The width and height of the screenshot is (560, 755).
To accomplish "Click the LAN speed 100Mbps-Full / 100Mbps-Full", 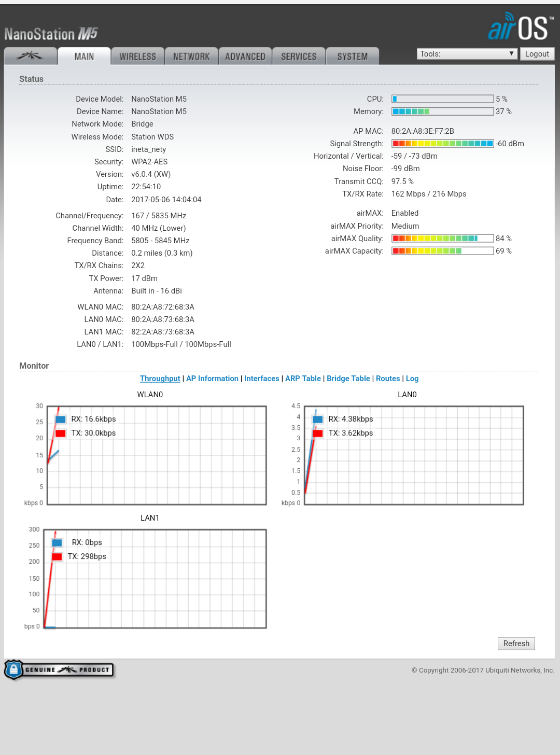I will coord(181,344).
